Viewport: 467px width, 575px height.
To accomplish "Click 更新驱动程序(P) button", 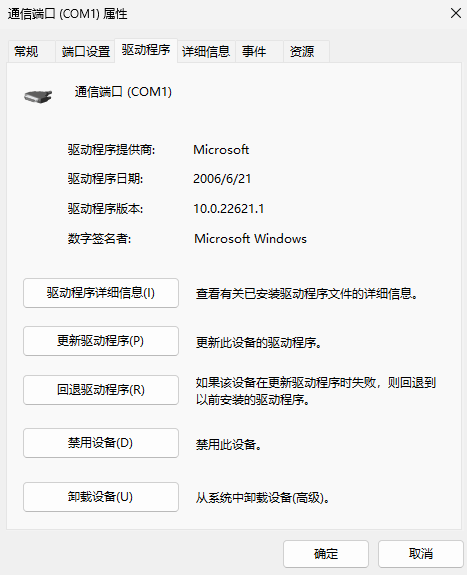I will click(x=101, y=341).
